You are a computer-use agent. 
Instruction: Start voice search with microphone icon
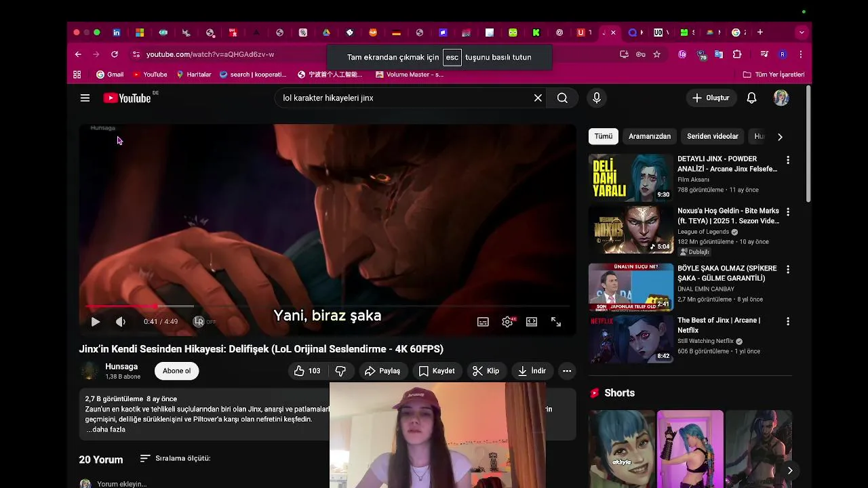597,98
